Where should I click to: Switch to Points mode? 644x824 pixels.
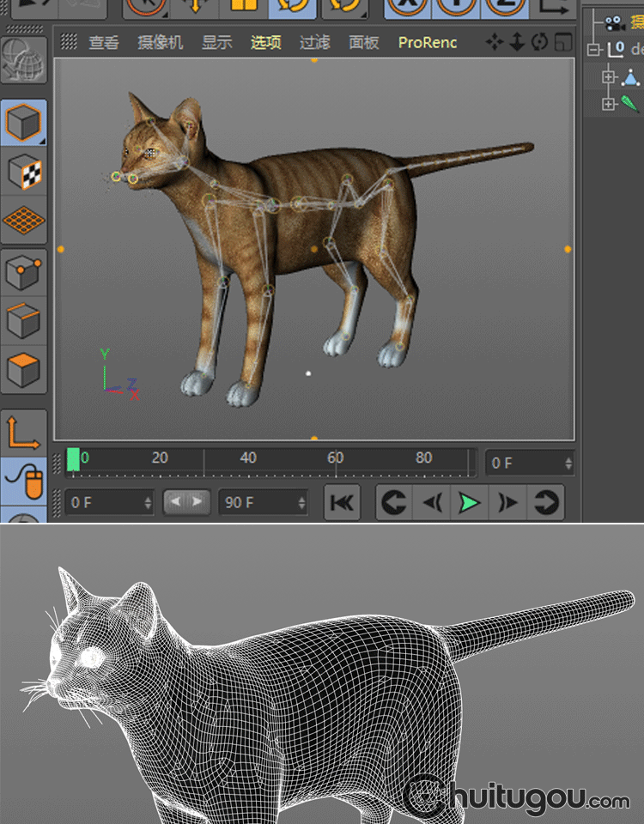pyautogui.click(x=23, y=274)
